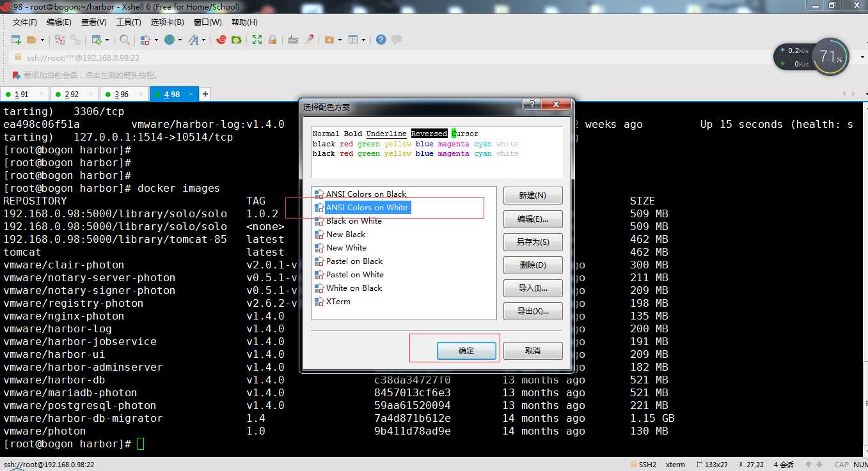Expand the color scheme dropdown arrow
868x471 pixels.
click(156, 40)
